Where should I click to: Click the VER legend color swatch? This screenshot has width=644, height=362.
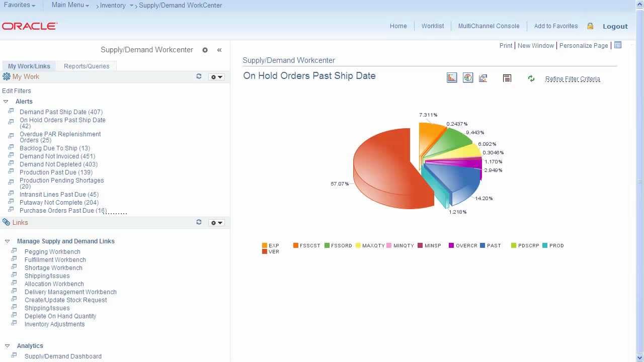pos(265,251)
